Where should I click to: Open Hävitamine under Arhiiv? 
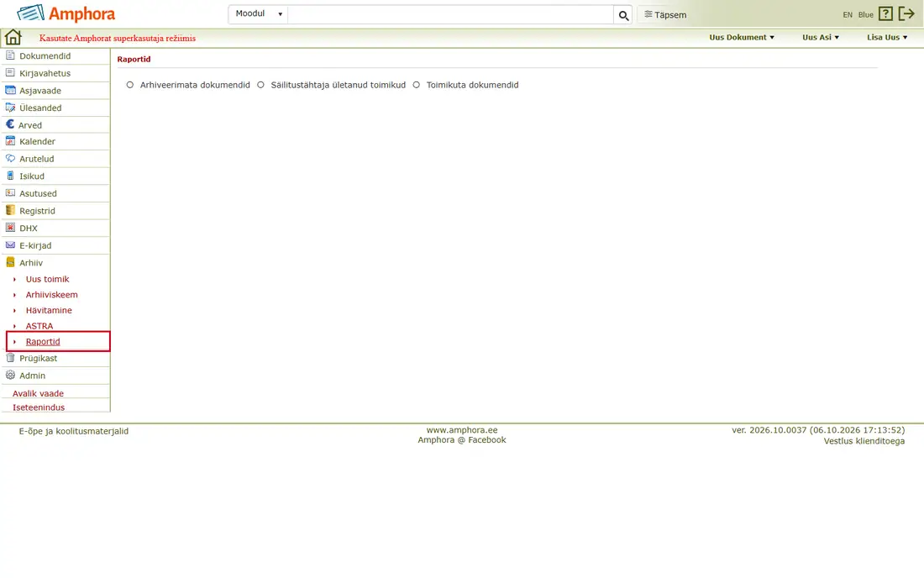[49, 310]
